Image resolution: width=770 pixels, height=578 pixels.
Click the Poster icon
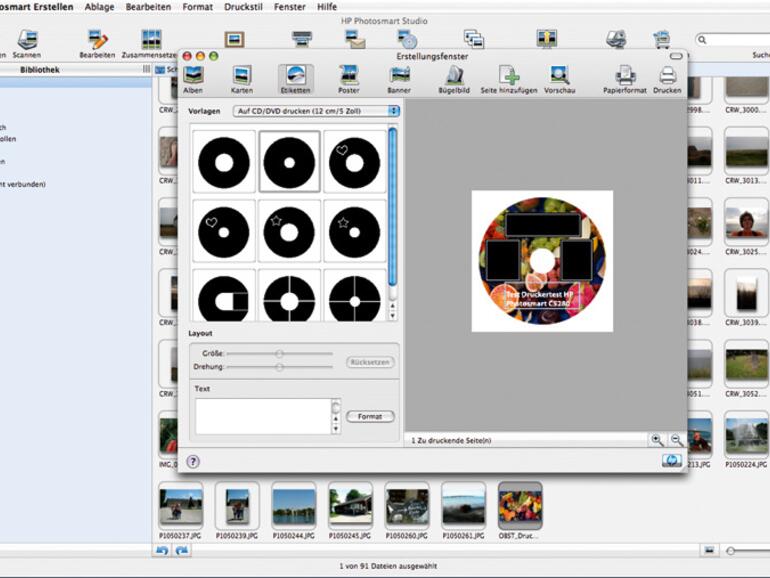pyautogui.click(x=348, y=77)
